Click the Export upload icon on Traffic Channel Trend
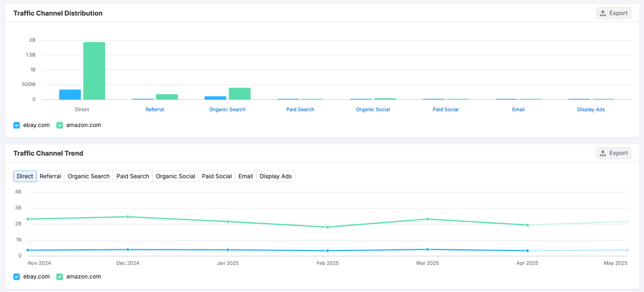This screenshot has height=292, width=644. [x=602, y=153]
